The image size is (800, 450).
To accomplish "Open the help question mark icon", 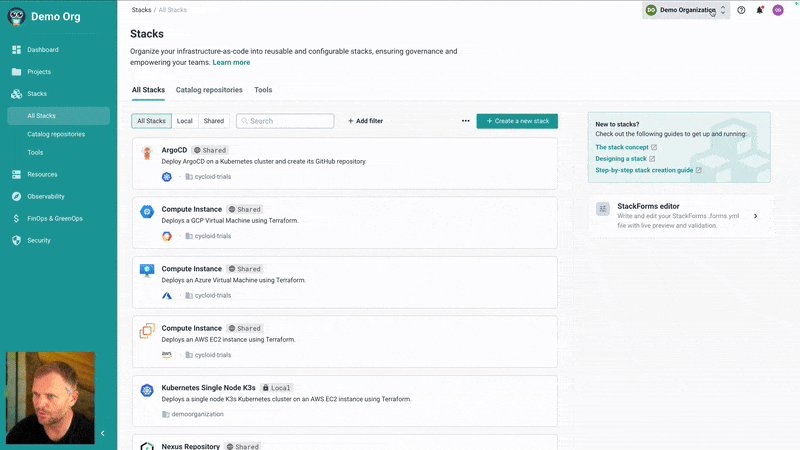I will point(741,10).
